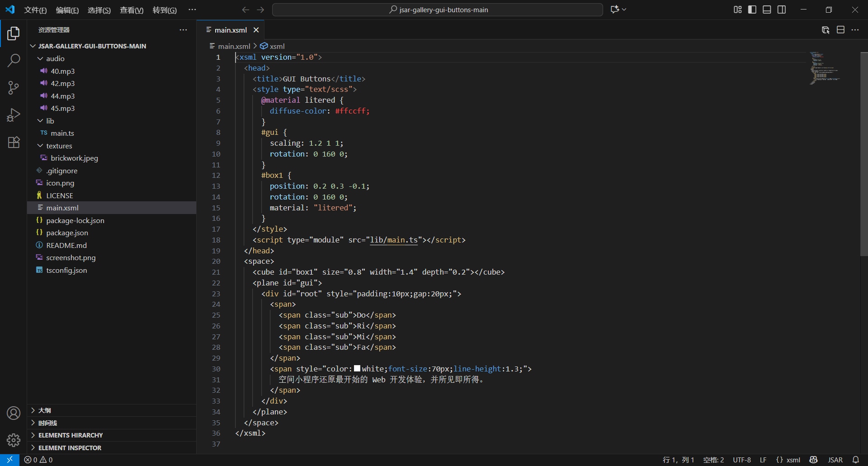Click the Copilot status icon in status bar
Viewport: 868px width, 466px height.
[x=813, y=460]
